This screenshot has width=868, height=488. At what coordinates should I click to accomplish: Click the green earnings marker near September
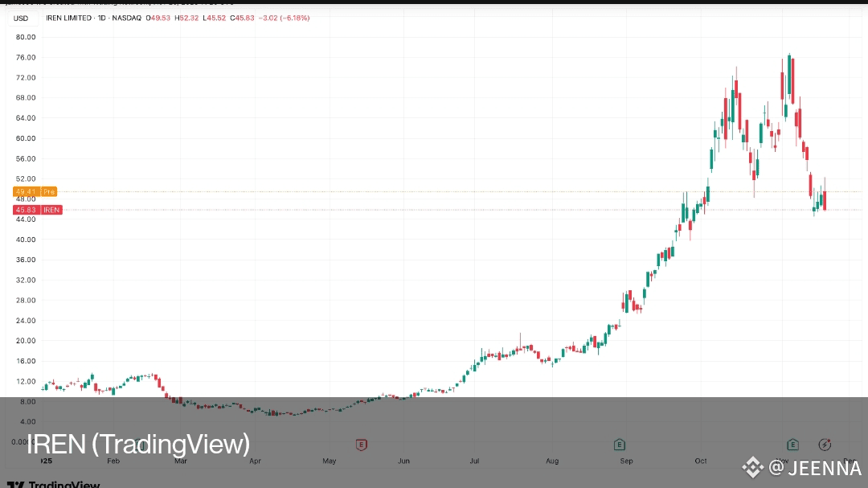pos(620,445)
